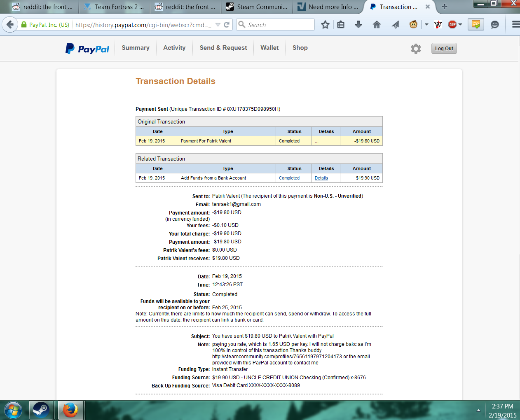Click into the Firefox search field
The height and width of the screenshot is (420, 520).
coord(279,25)
